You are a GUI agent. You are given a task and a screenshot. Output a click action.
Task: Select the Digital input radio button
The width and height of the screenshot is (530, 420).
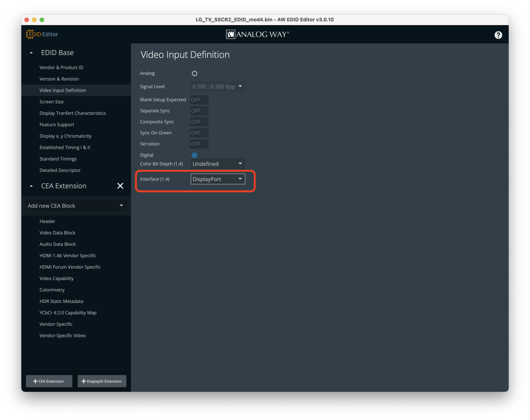click(195, 155)
